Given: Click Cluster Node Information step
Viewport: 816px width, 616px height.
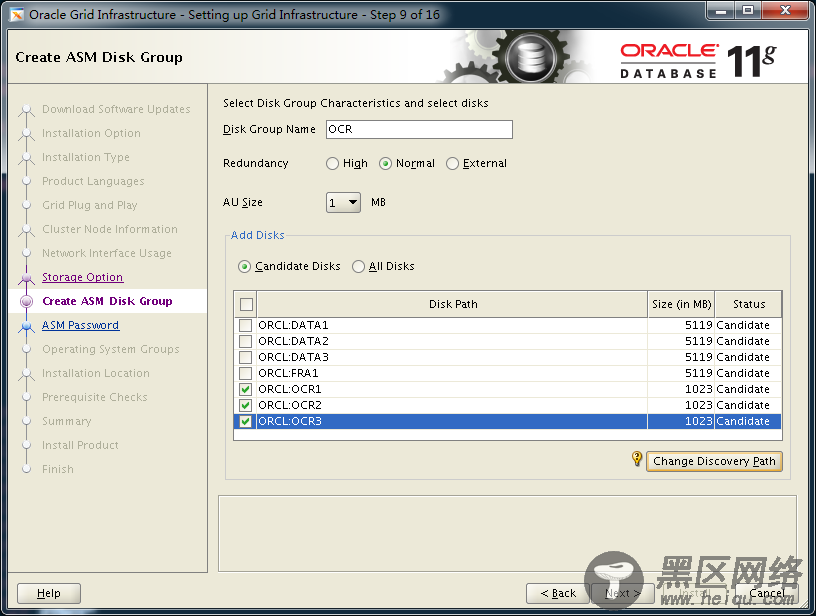Looking at the screenshot, I should click(x=110, y=229).
